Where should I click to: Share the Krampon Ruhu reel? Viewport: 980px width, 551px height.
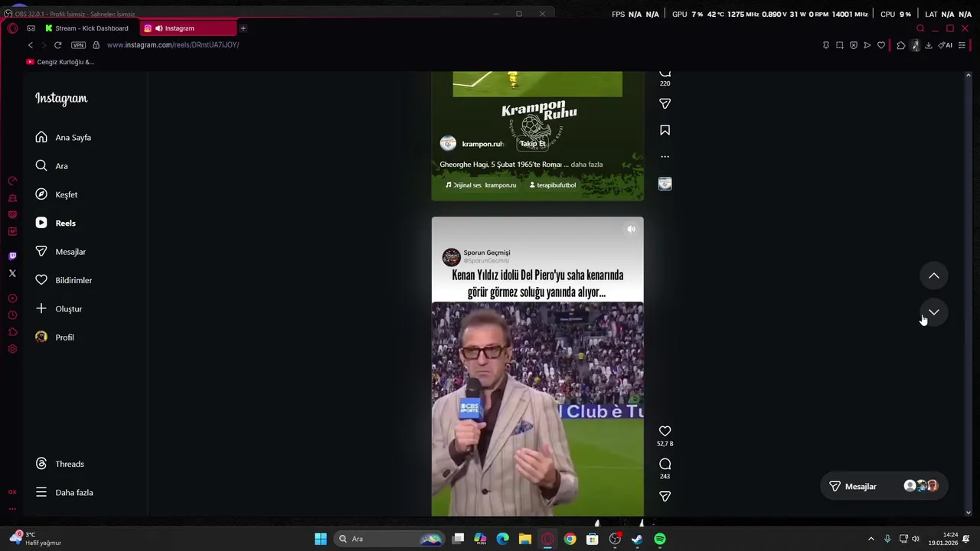click(x=665, y=103)
